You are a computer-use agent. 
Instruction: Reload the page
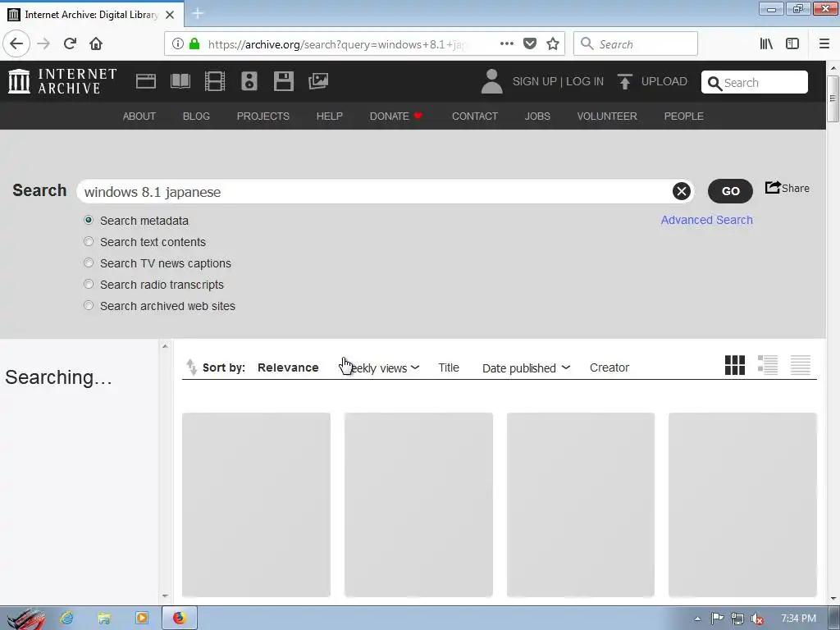[70, 43]
